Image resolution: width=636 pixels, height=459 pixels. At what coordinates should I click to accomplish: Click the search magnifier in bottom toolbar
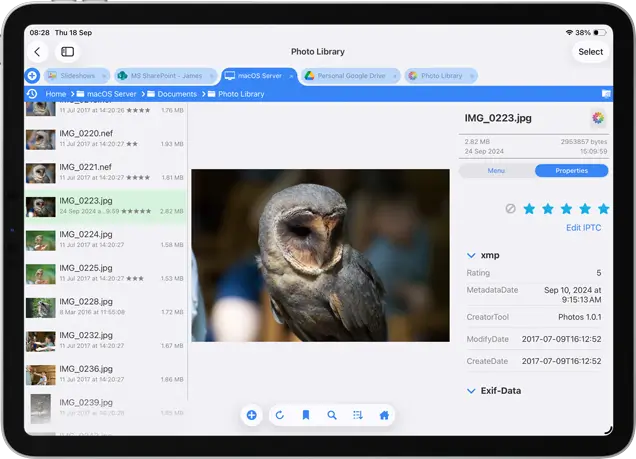point(332,415)
